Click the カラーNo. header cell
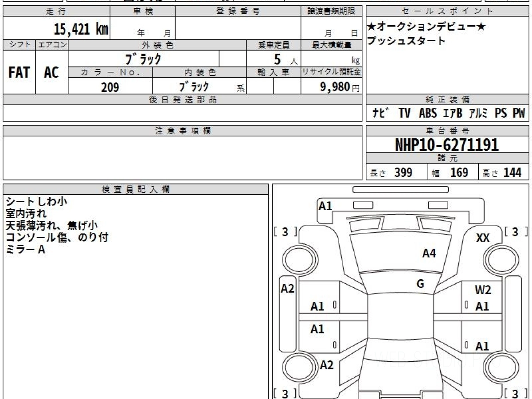 pos(110,72)
